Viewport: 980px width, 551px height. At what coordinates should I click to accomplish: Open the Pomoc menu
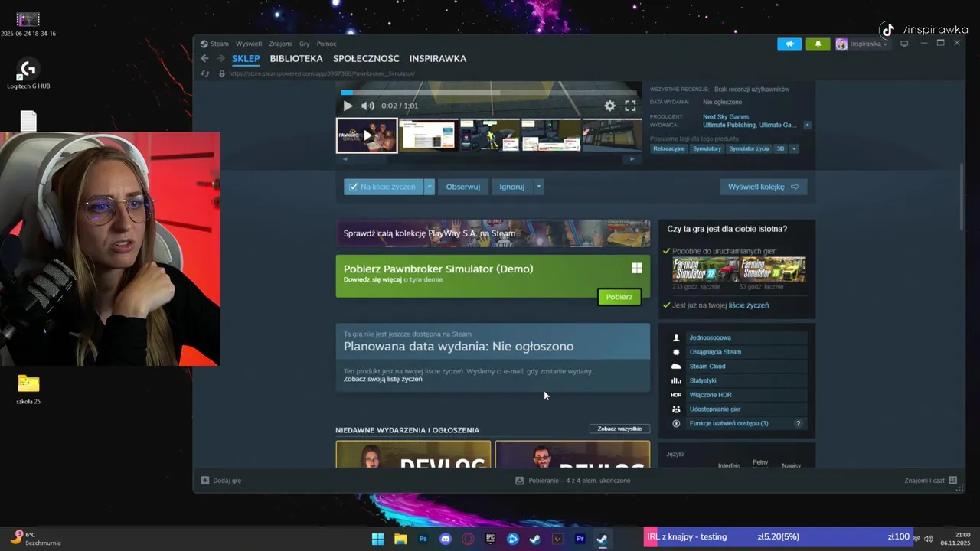[x=327, y=44]
